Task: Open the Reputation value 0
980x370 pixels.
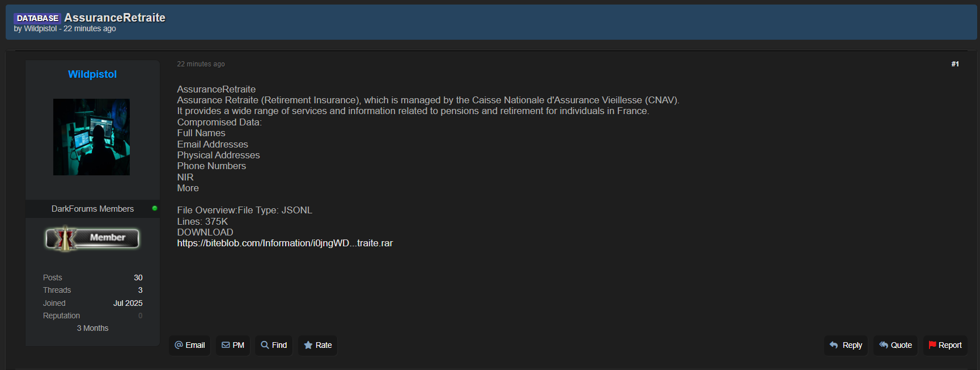Action: point(140,316)
